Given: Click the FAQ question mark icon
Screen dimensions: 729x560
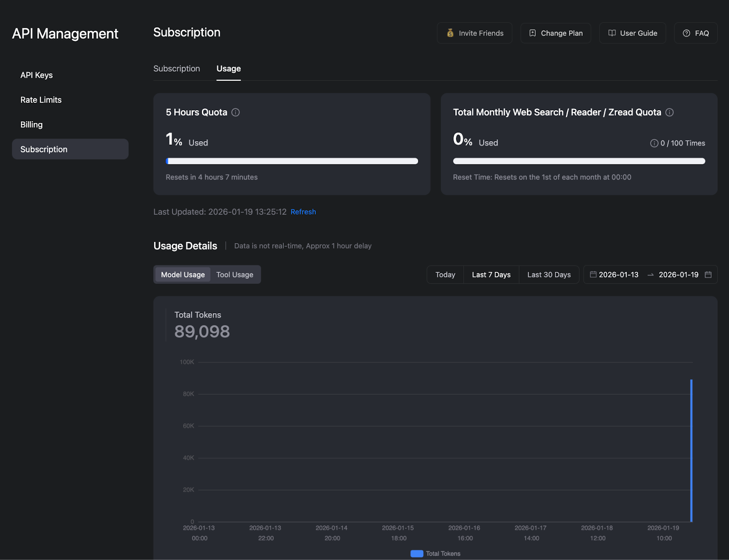Looking at the screenshot, I should 686,33.
